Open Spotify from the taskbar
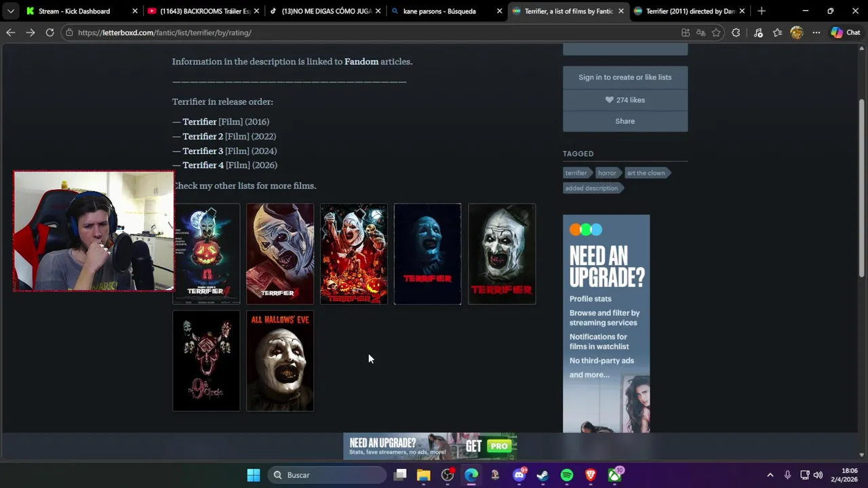This screenshot has width=868, height=488. [567, 475]
